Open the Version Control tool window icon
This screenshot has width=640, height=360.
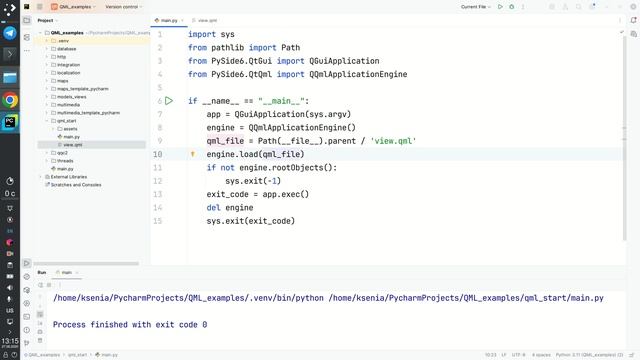27,343
